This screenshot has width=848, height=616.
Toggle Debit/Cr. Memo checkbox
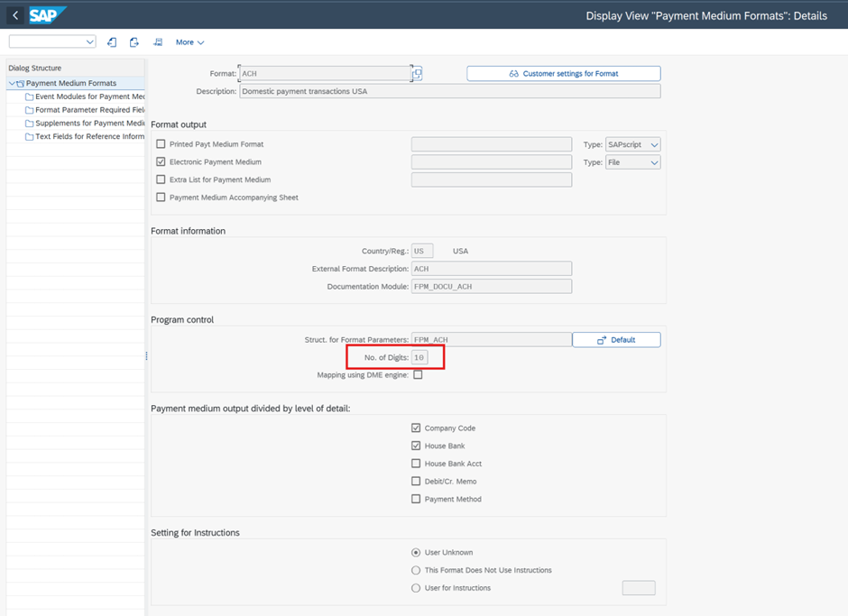(416, 481)
